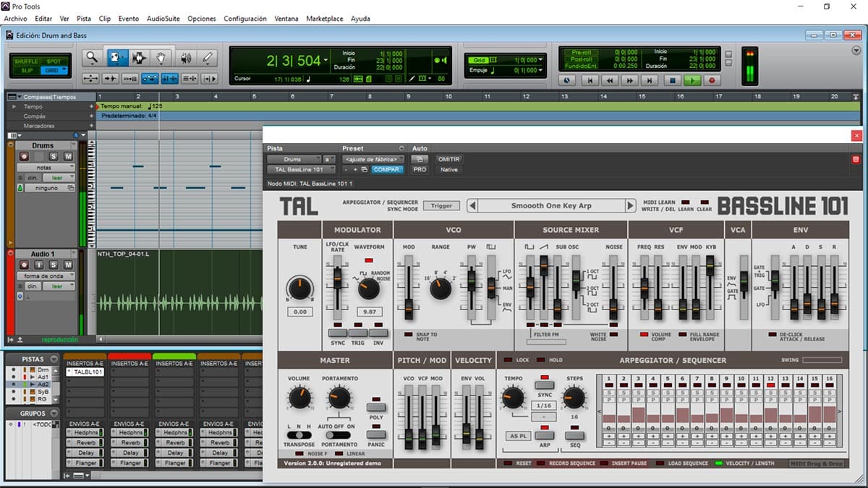The image size is (868, 488).
Task: Enable SHUFFLE edit mode
Action: (x=27, y=61)
